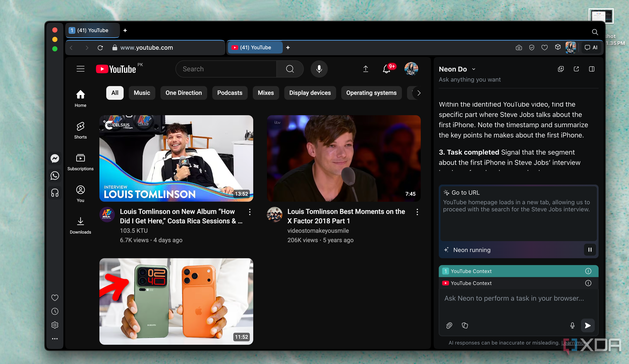The width and height of the screenshot is (629, 364).
Task: Switch to the inner (41) YouTube tab
Action: click(255, 47)
